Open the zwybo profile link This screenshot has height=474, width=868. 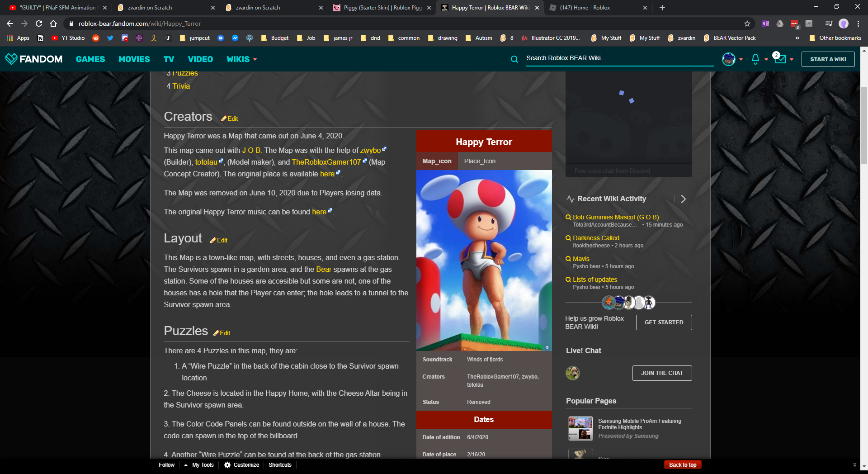(370, 150)
